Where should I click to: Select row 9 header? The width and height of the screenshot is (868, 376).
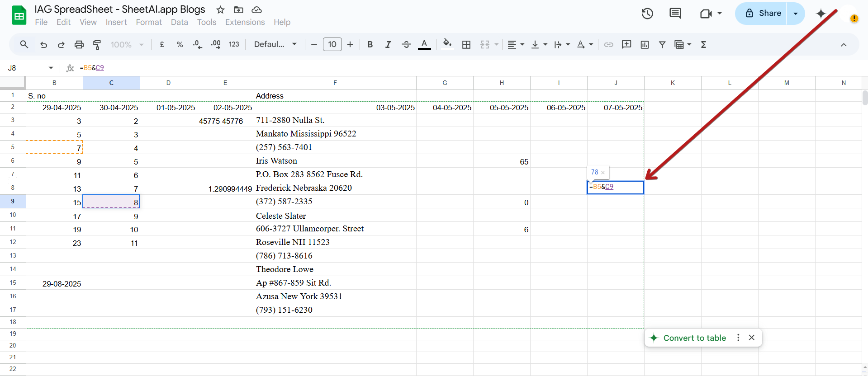(13, 202)
